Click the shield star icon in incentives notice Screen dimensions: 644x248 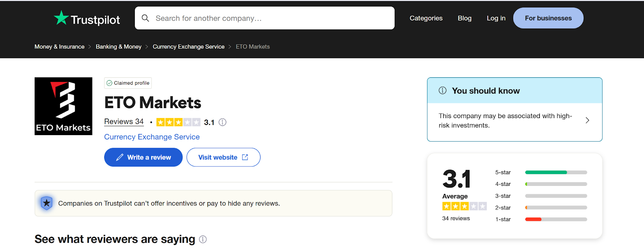pyautogui.click(x=47, y=203)
